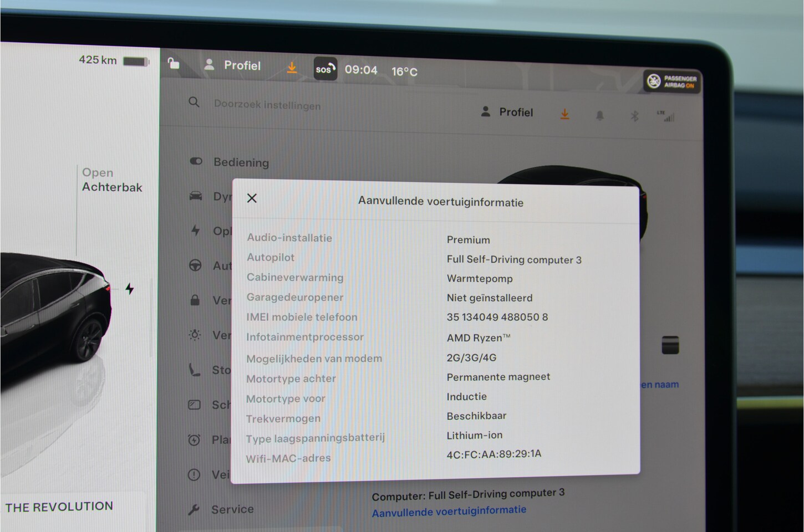The image size is (804, 532).
Task: Select the Inductie value
Action: [x=467, y=397]
